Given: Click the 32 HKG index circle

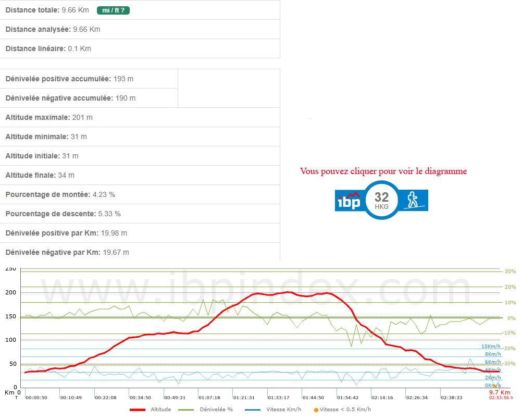Looking at the screenshot, I should click(381, 200).
